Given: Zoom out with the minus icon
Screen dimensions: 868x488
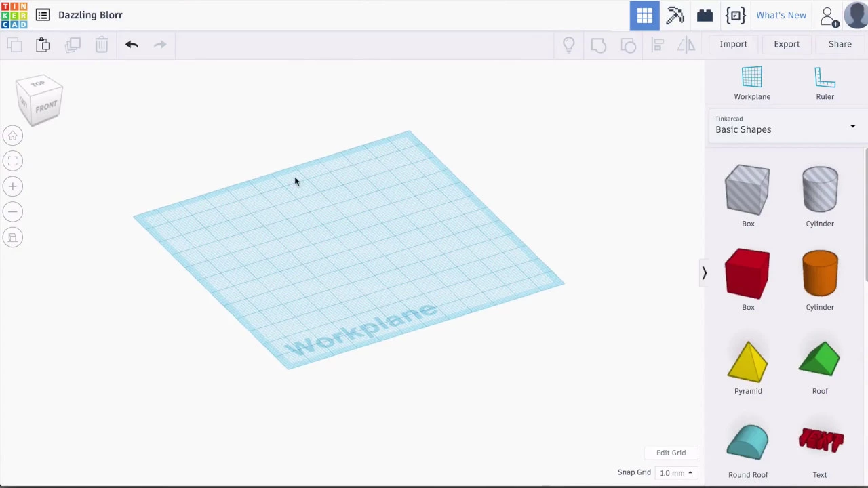Looking at the screenshot, I should pyautogui.click(x=12, y=212).
